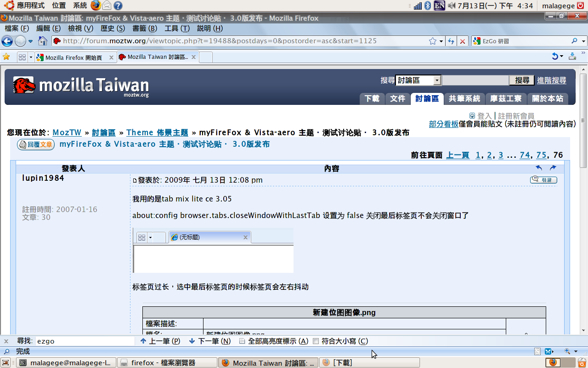Click the 上一頁 previous page link

(458, 155)
